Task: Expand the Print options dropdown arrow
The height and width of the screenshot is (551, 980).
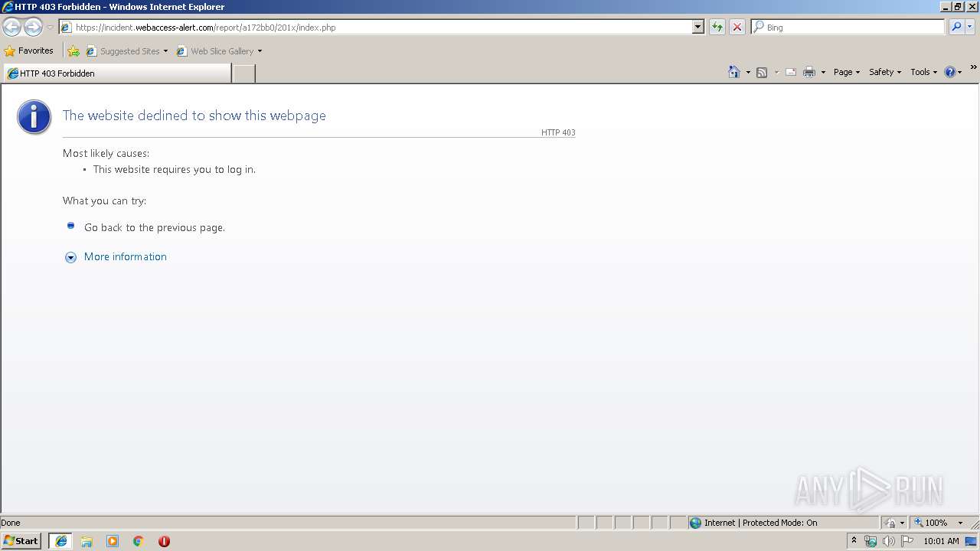Action: click(823, 72)
